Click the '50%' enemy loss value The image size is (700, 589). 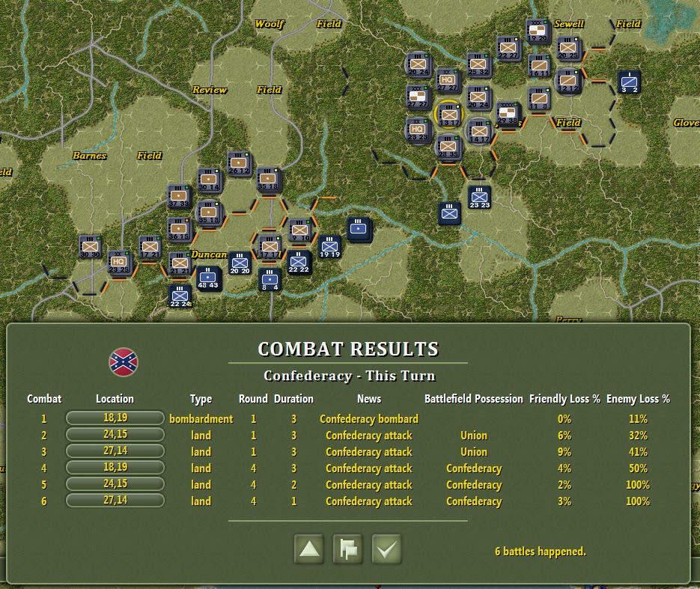(638, 469)
